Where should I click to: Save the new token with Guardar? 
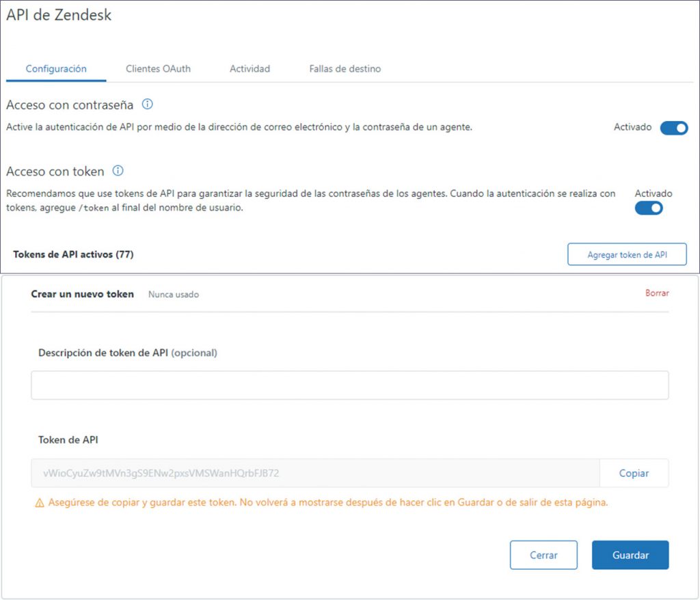[630, 555]
